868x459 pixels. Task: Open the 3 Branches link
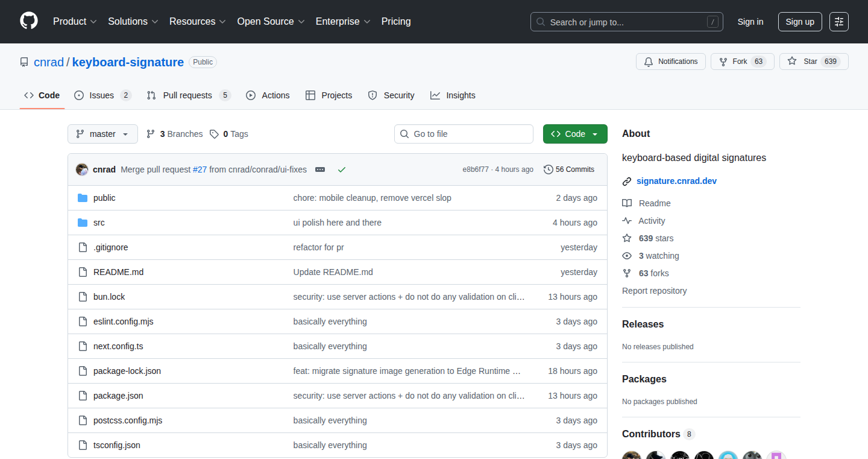tap(174, 134)
